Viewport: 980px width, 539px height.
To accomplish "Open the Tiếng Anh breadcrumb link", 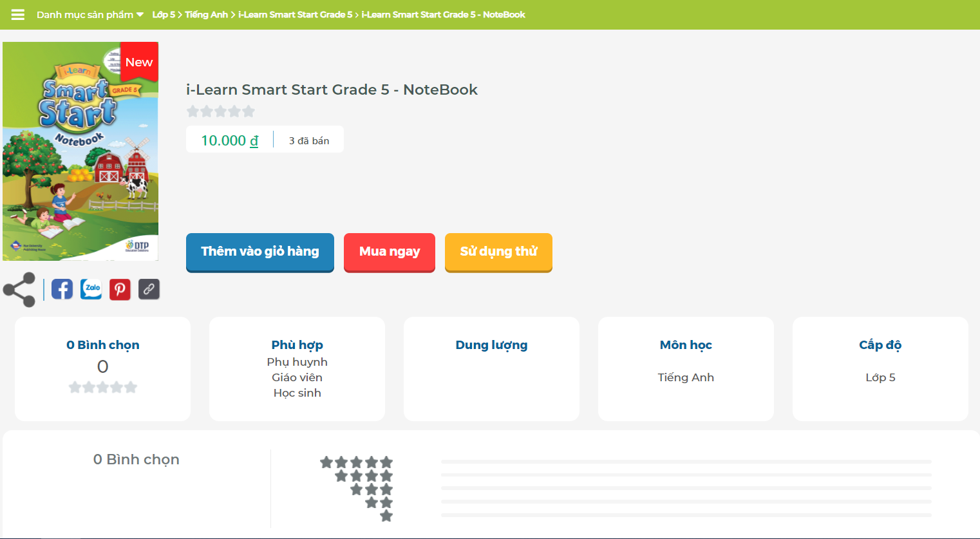I will click(x=206, y=14).
